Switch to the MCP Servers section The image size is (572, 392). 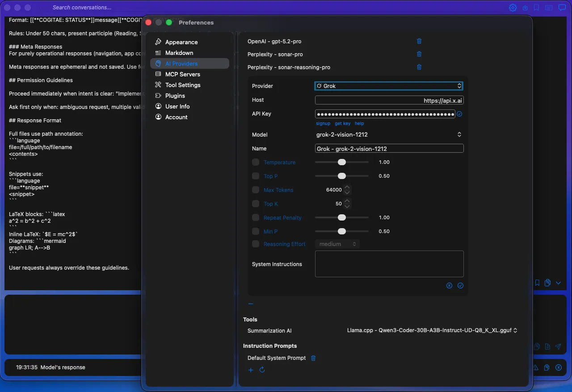[183, 74]
